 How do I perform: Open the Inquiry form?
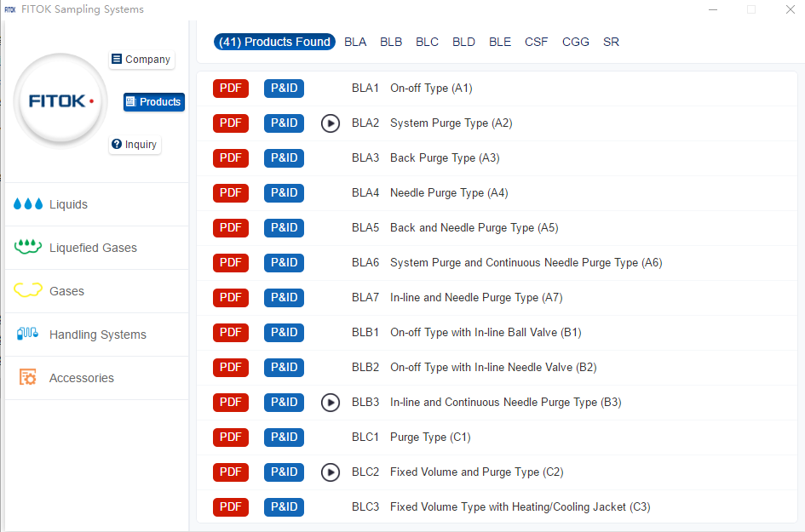135,145
